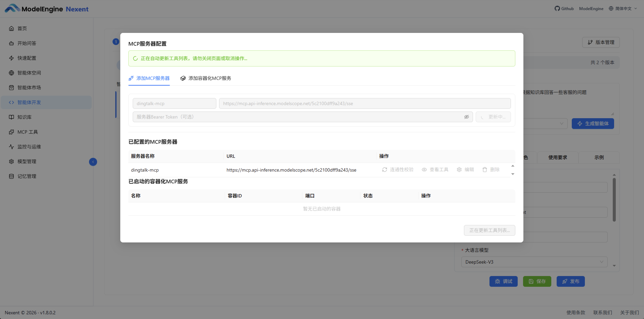Switch to 添加容器化MCP服务 tab
The width and height of the screenshot is (644, 319).
point(206,78)
